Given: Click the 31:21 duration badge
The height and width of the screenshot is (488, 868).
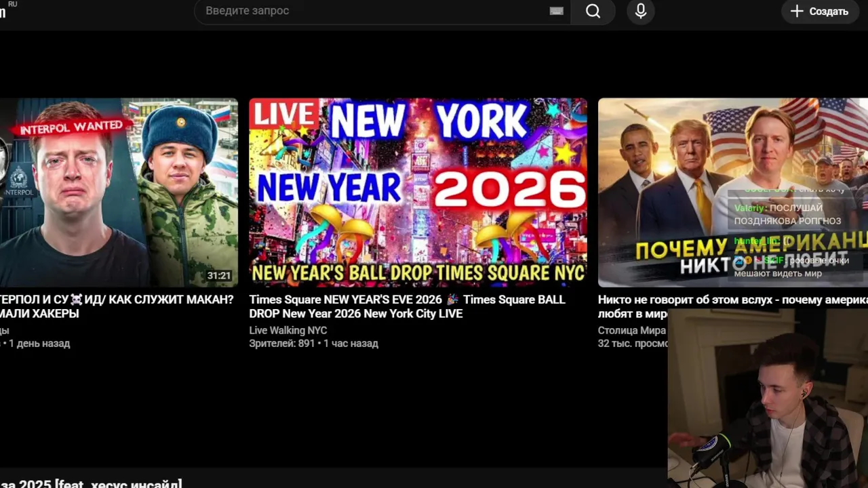Looking at the screenshot, I should [x=219, y=276].
